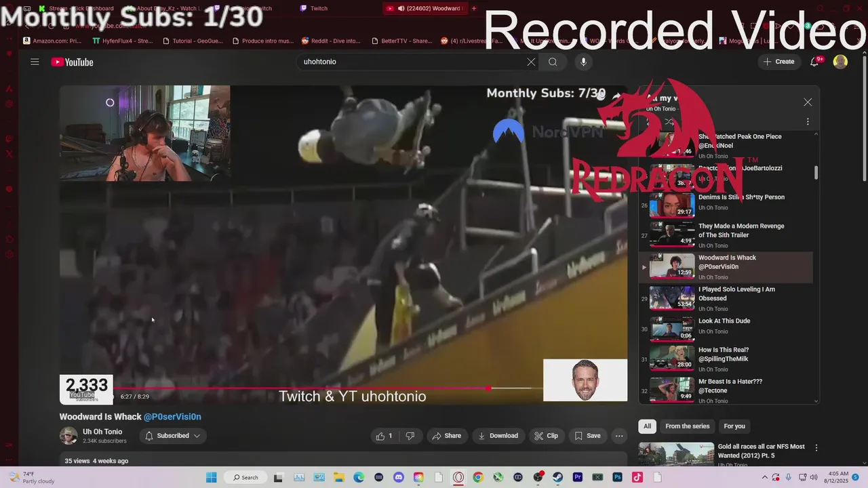868x488 pixels.
Task: Open TikTok from taskbar
Action: (x=637, y=477)
